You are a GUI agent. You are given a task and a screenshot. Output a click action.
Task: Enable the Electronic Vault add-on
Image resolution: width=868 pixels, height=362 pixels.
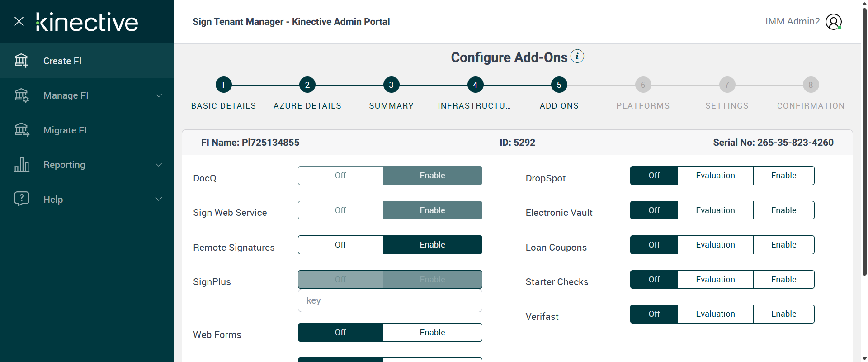783,210
